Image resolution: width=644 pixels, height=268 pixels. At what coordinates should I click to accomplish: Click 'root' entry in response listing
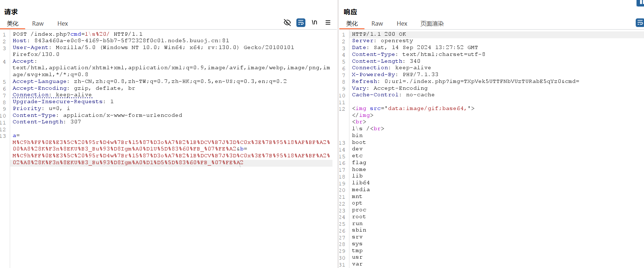359,217
